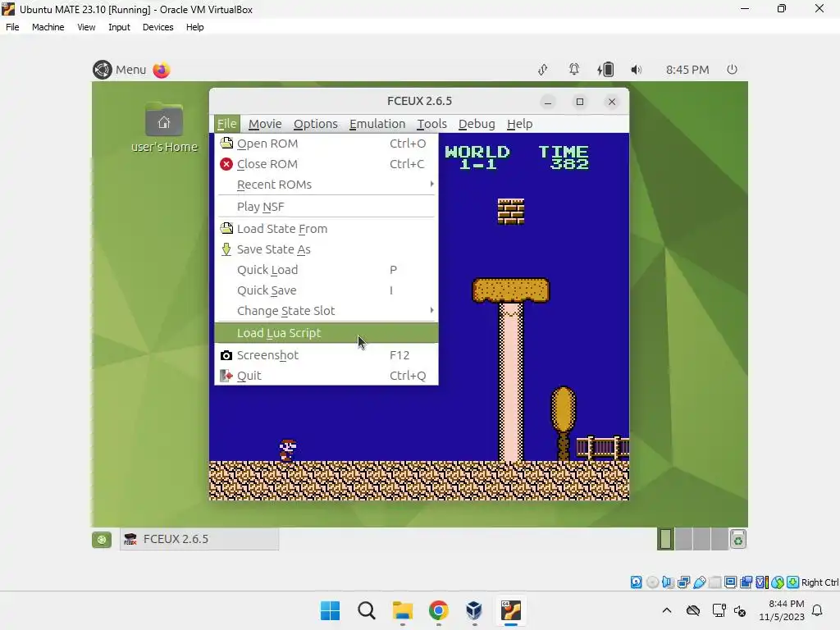The image size is (840, 630).
Task: Click the Open ROM folder icon
Action: click(226, 143)
